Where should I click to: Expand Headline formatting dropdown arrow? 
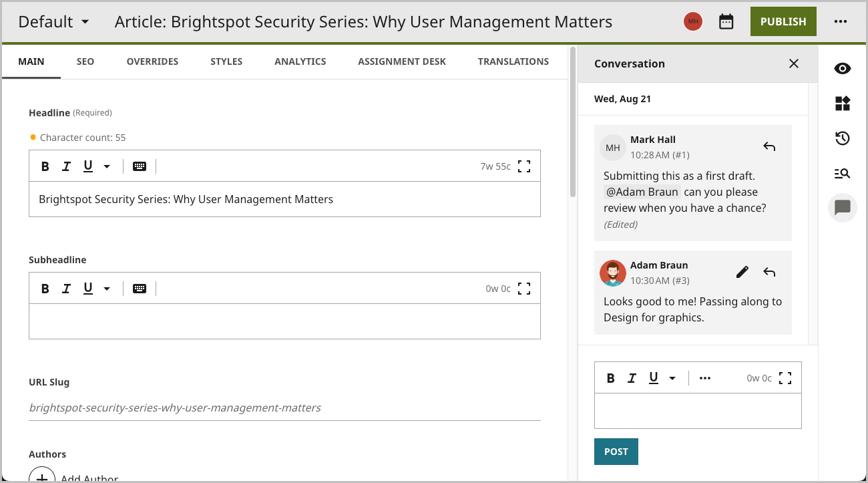click(x=107, y=166)
